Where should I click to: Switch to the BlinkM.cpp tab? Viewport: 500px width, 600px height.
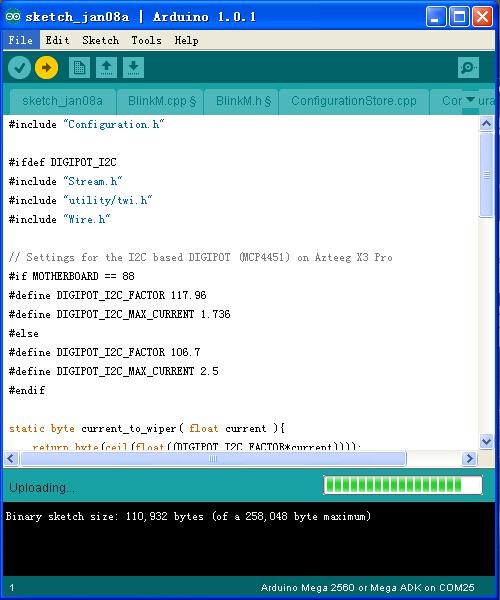coord(160,102)
